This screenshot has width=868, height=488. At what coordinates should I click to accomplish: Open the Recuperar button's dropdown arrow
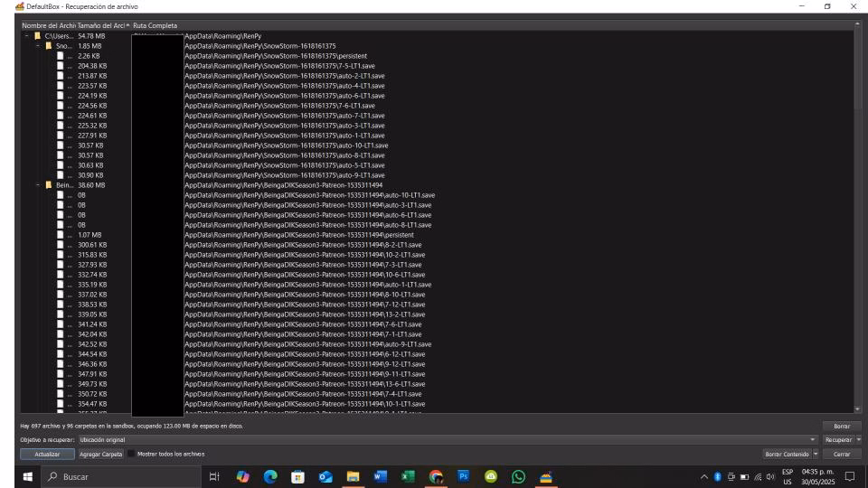[859, 440]
